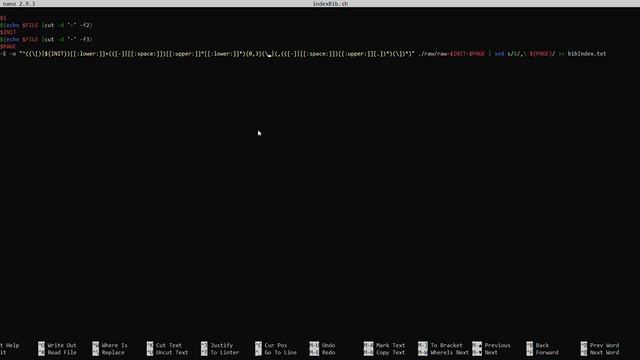The image size is (640, 360).
Task: Click the Write Out shortcut label
Action: click(x=62, y=345)
